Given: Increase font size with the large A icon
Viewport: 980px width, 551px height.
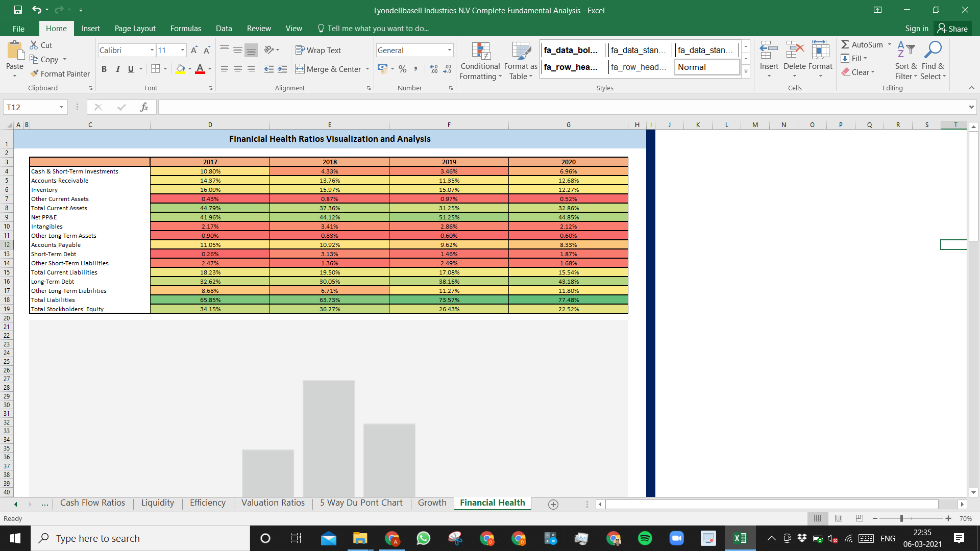Looking at the screenshot, I should click(x=194, y=50).
